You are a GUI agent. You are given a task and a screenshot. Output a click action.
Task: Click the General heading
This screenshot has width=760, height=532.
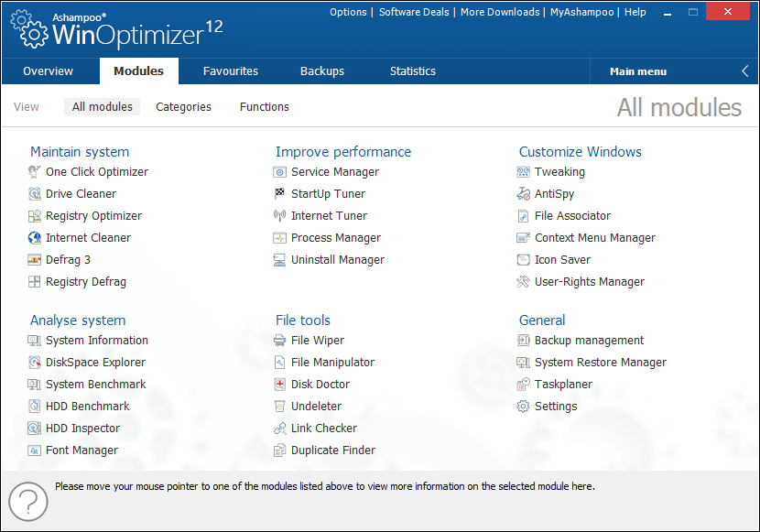coord(542,320)
